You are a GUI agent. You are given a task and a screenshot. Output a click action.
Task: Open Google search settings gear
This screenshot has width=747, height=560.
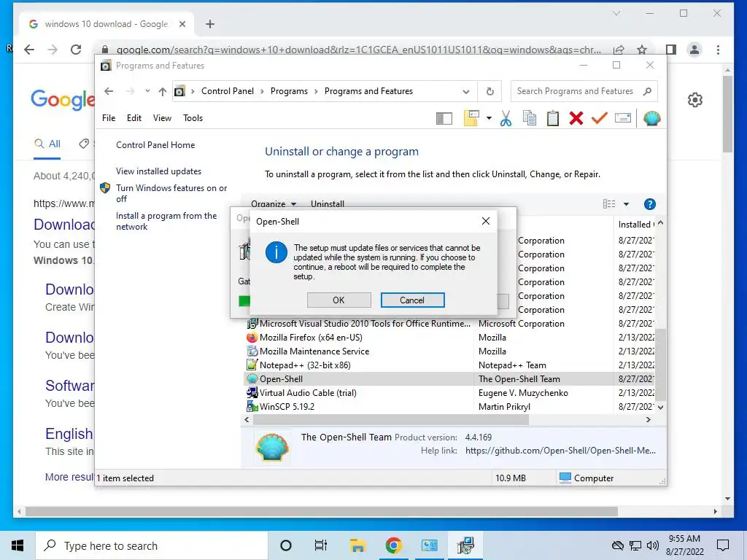pyautogui.click(x=695, y=100)
